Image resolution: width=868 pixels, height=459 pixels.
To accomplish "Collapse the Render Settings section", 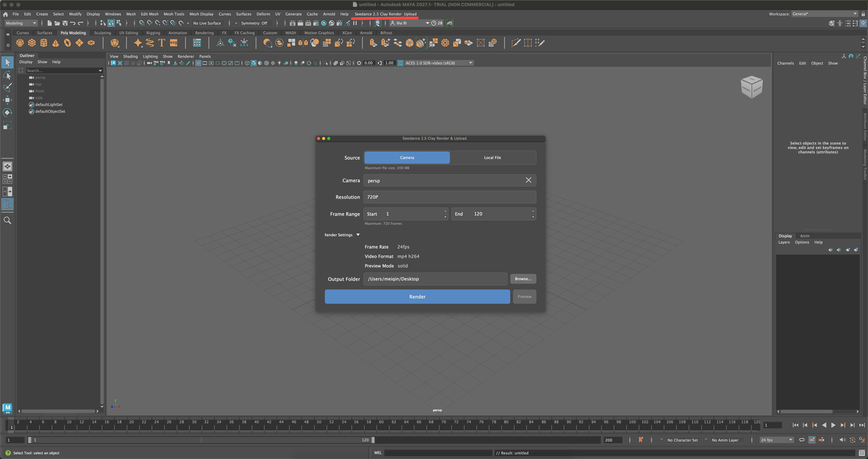I will [x=342, y=235].
